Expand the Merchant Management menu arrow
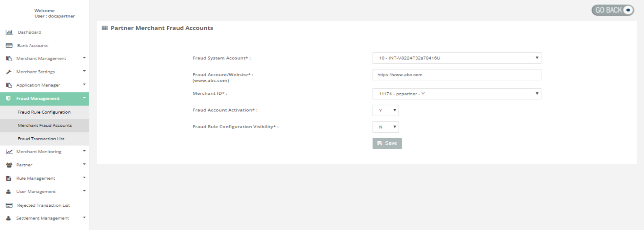Screen dimensions: 644x230 click(84, 58)
